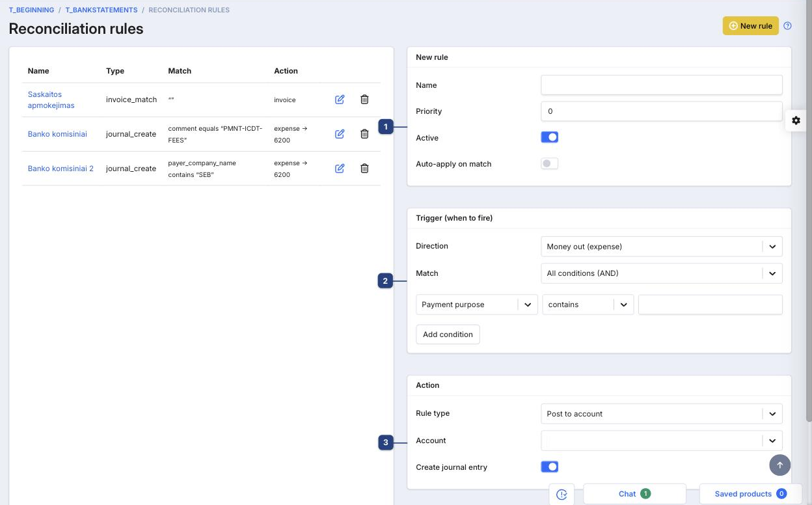Click the rule Name input field
Viewport: 812px width, 505px height.
662,85
